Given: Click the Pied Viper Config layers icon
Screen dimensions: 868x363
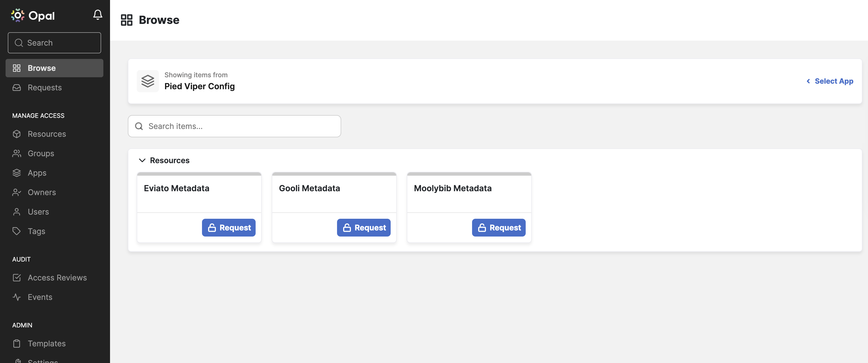Looking at the screenshot, I should (x=148, y=81).
